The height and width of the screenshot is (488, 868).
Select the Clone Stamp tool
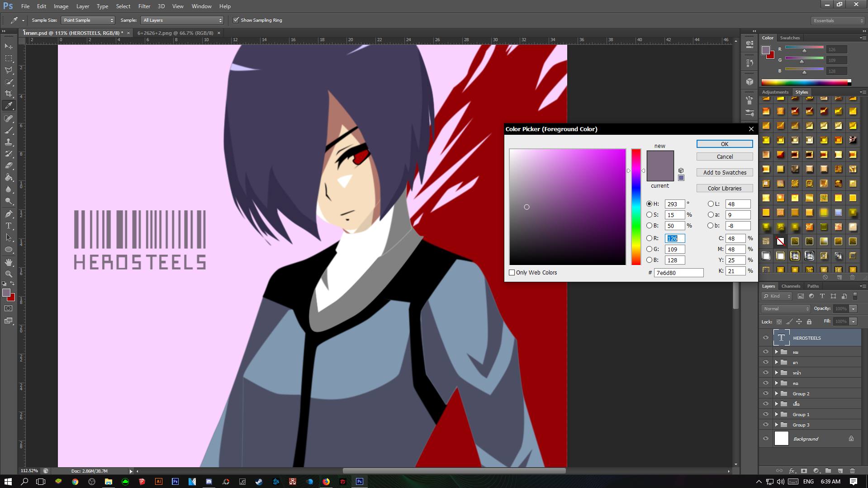point(9,142)
